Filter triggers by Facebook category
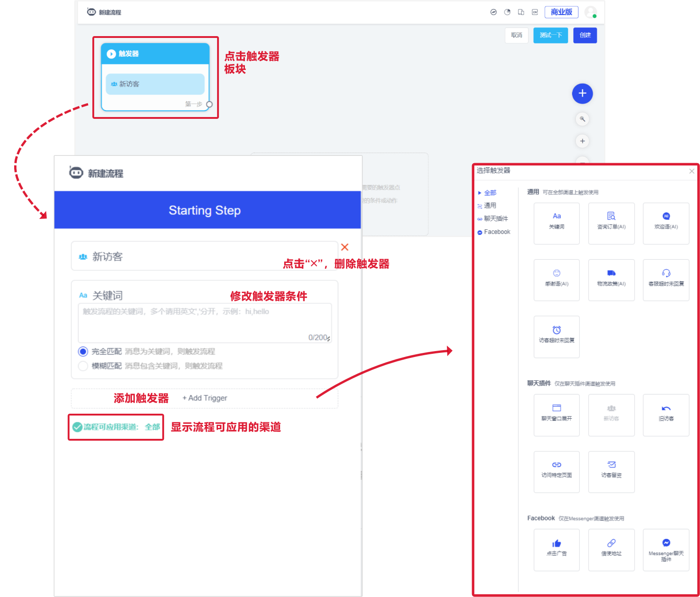This screenshot has width=700, height=597. pos(497,232)
